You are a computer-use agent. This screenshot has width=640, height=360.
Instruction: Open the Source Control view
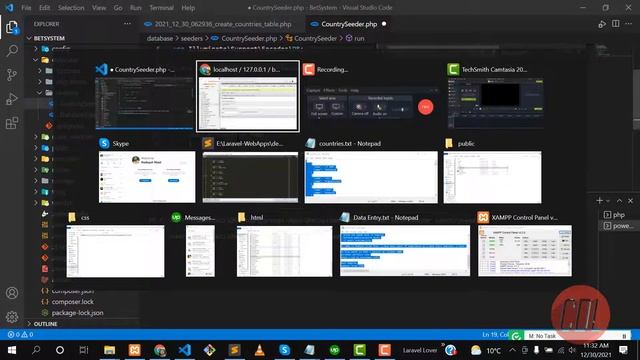12,75
